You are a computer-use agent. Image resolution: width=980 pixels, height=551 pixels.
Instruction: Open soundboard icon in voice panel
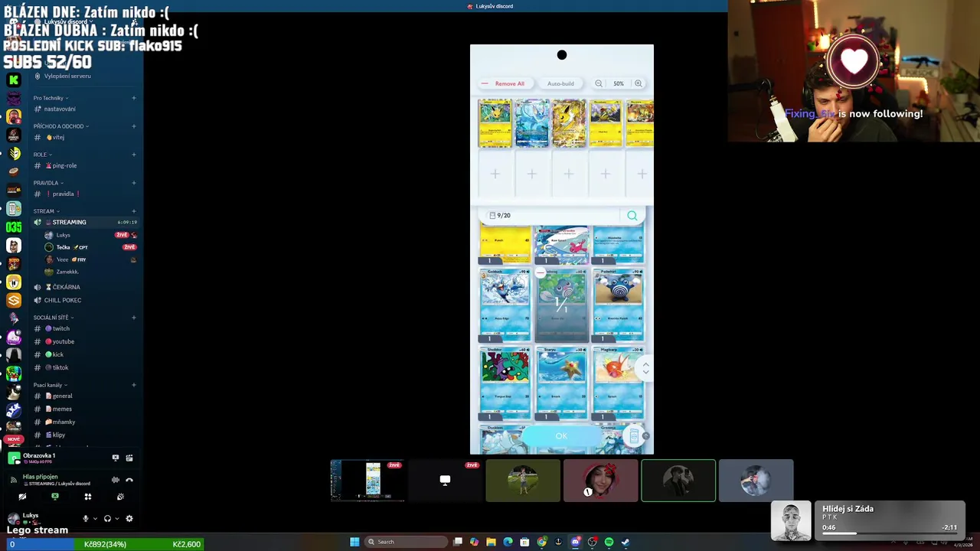120,497
